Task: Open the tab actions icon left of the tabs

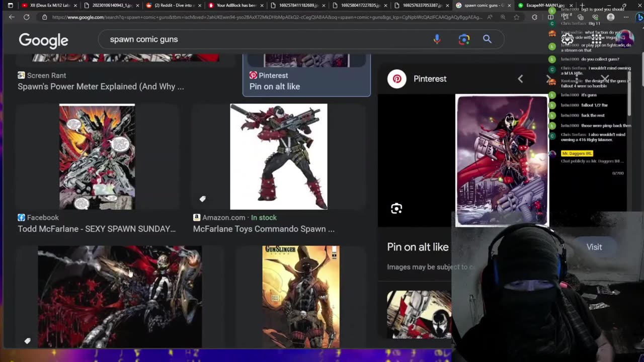Action: click(10, 6)
